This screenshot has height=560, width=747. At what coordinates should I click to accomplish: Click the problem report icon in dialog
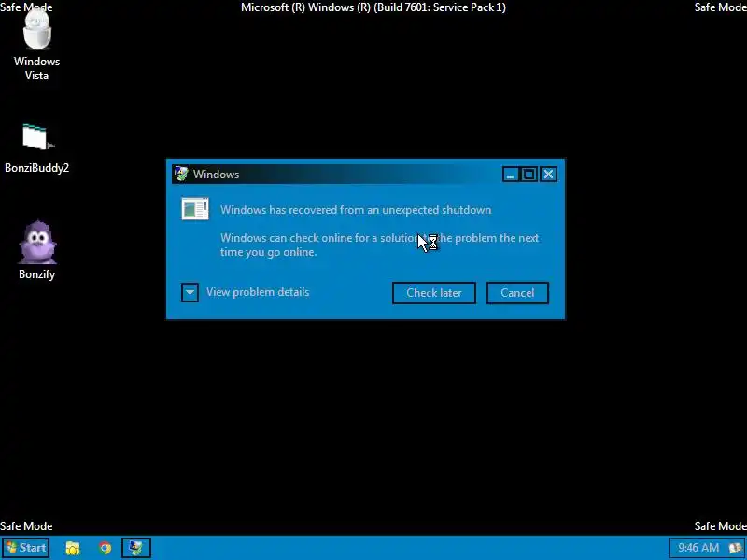(x=195, y=209)
